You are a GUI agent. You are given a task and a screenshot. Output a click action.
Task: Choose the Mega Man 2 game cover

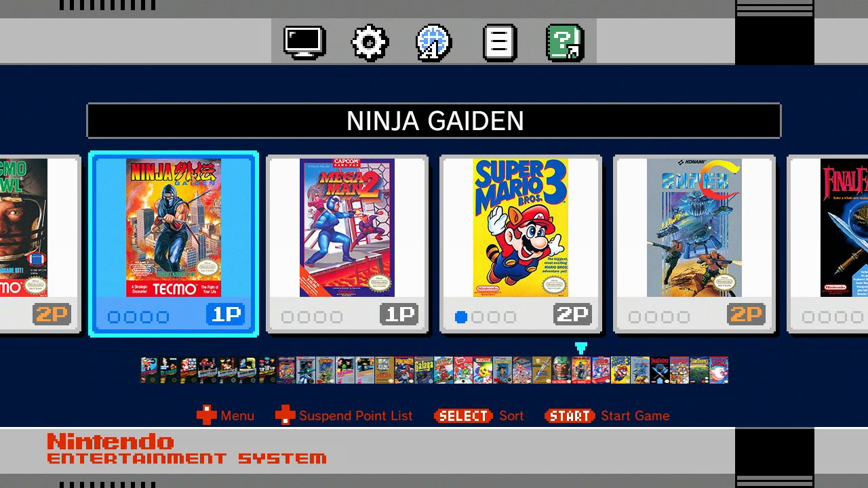[347, 228]
